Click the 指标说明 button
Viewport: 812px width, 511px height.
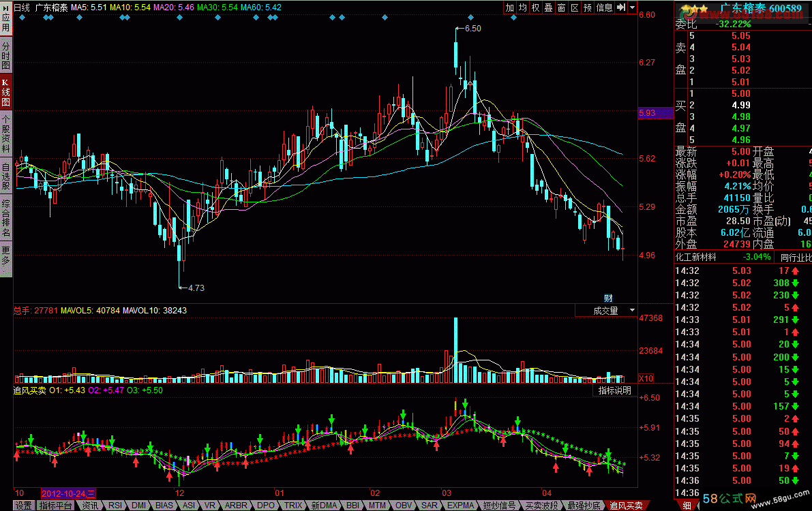click(614, 390)
